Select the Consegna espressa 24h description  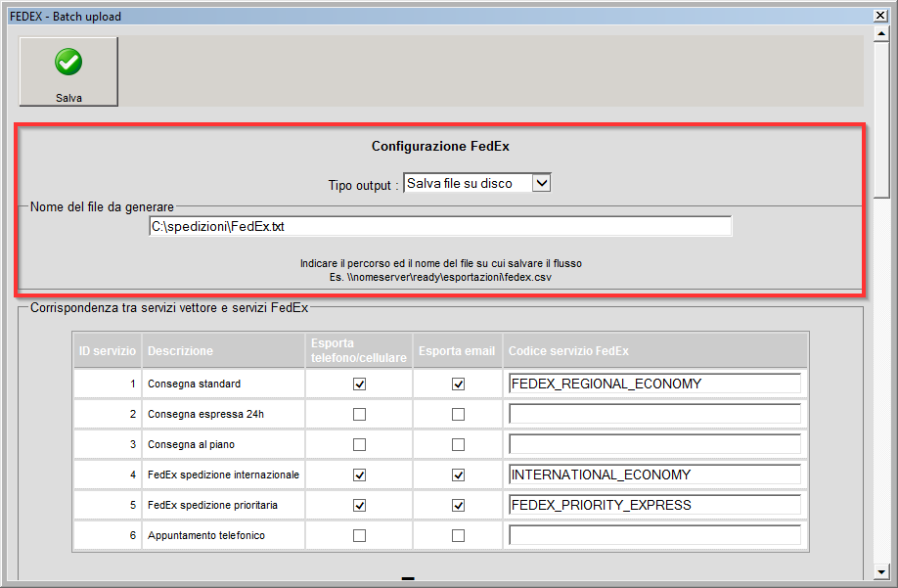click(205, 414)
